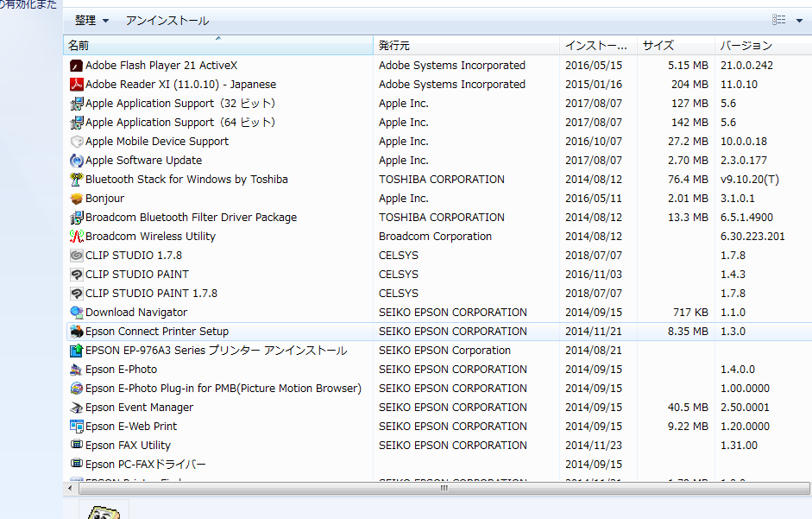Click the horizontal scrollbar thumb
Viewport: 812px width, 519px height.
point(444,488)
